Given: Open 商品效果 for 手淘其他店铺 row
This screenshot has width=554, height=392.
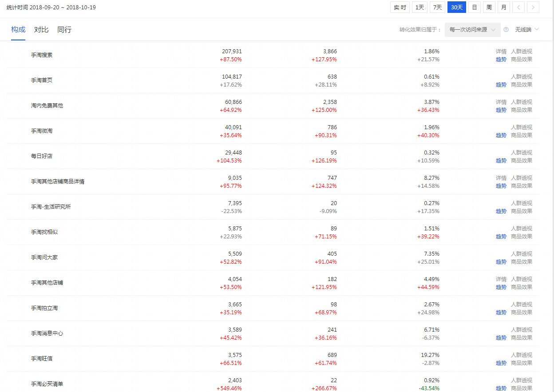Looking at the screenshot, I should tap(522, 287).
